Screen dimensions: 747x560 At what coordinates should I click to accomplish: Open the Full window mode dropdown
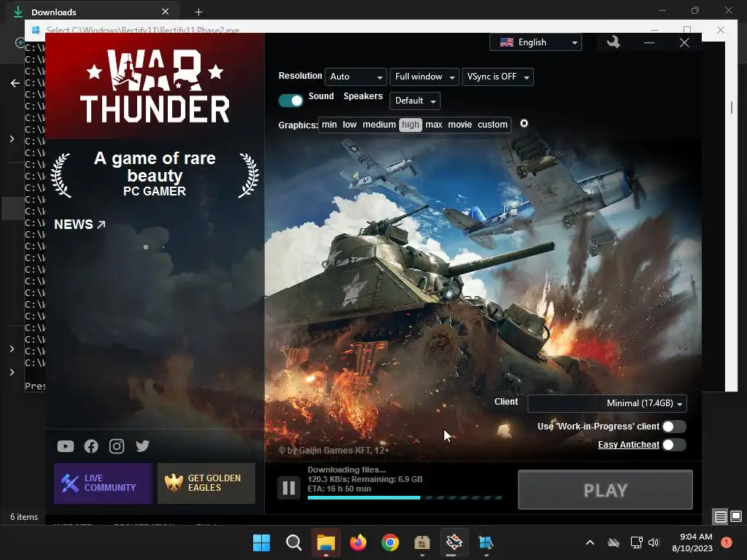[424, 77]
